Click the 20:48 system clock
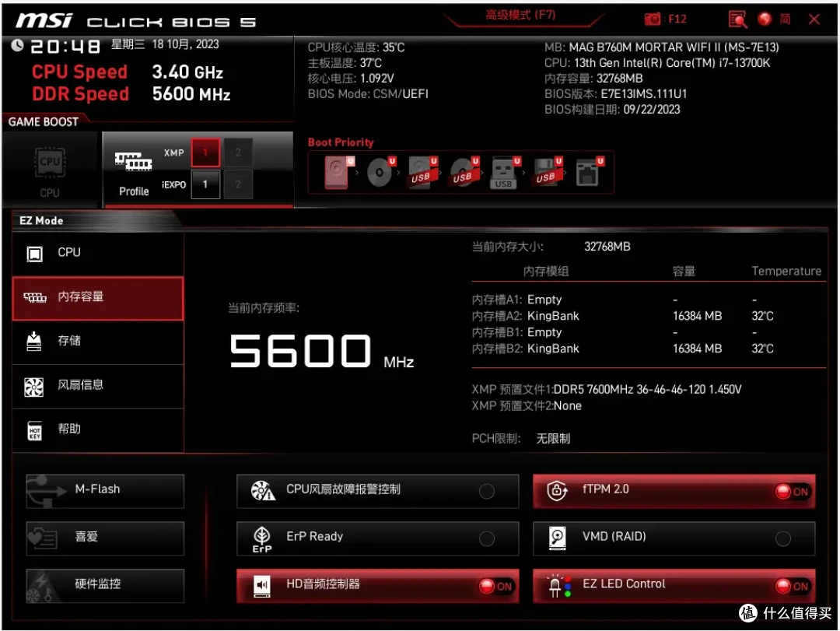 point(65,46)
